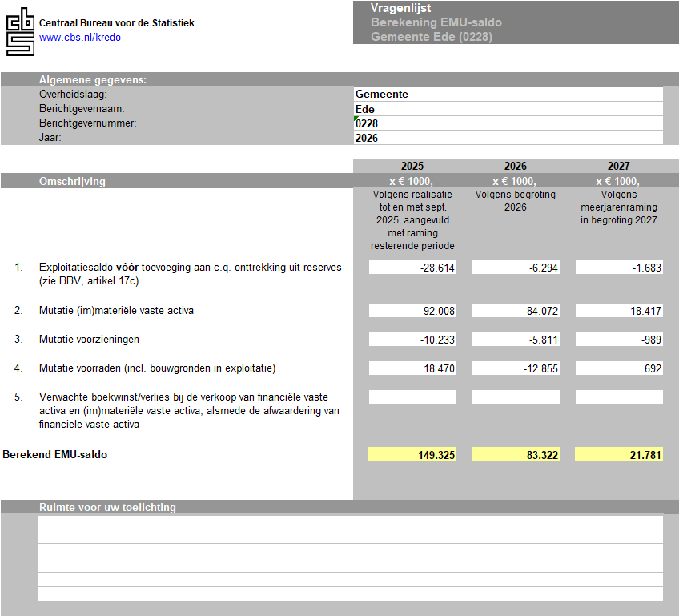Click the 2026 vaste activa cell 84.072
Image resolution: width=679 pixels, height=616 pixels.
(x=516, y=311)
